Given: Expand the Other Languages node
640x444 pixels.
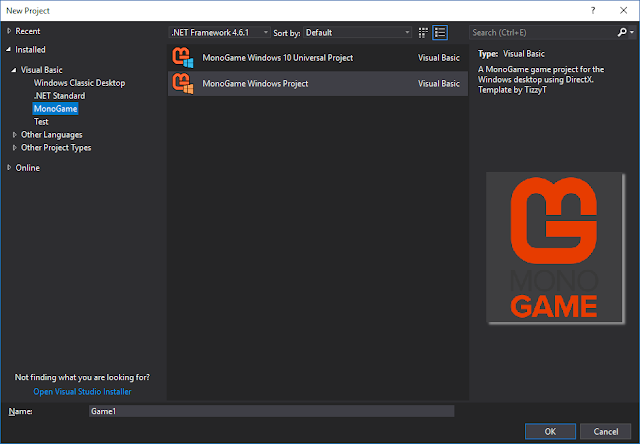Looking at the screenshot, I should [x=15, y=135].
